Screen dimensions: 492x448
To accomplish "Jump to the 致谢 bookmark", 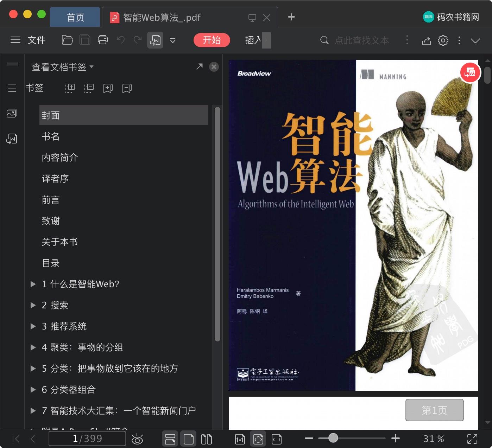I will (x=51, y=221).
